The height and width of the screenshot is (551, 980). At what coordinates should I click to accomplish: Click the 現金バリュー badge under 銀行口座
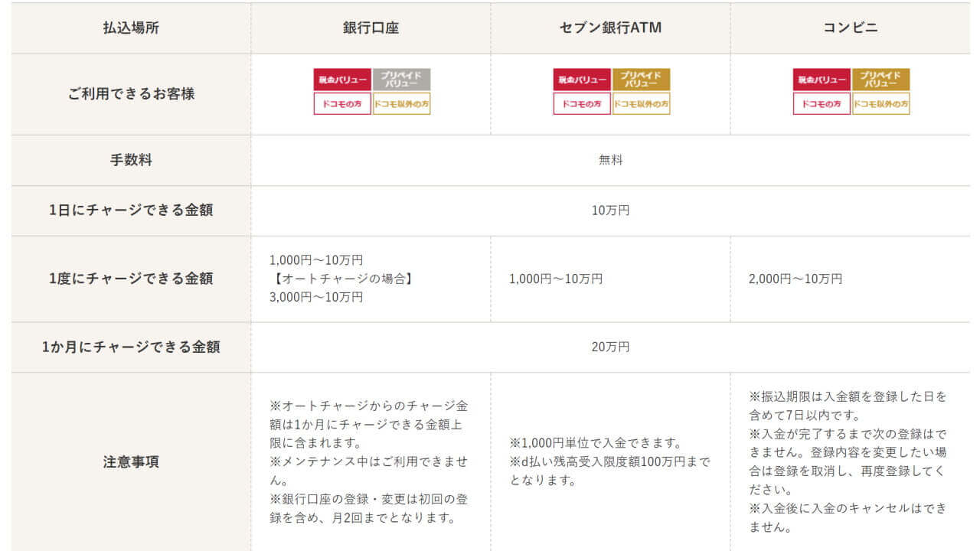coord(342,80)
